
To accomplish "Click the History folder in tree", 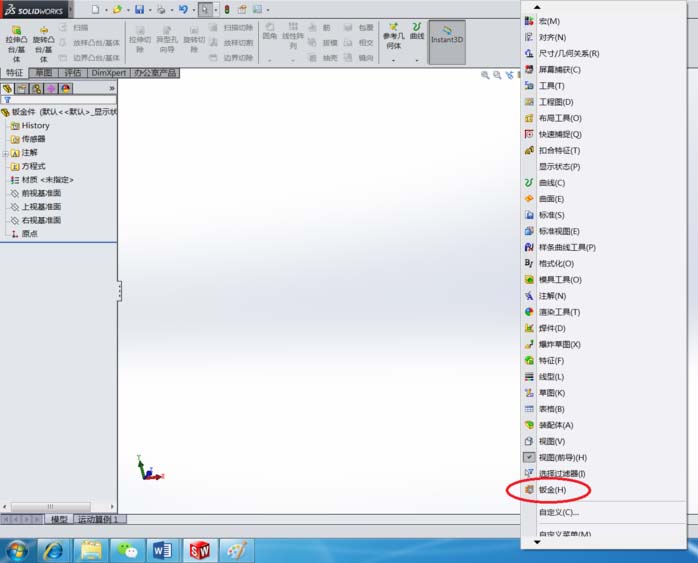I will (35, 126).
